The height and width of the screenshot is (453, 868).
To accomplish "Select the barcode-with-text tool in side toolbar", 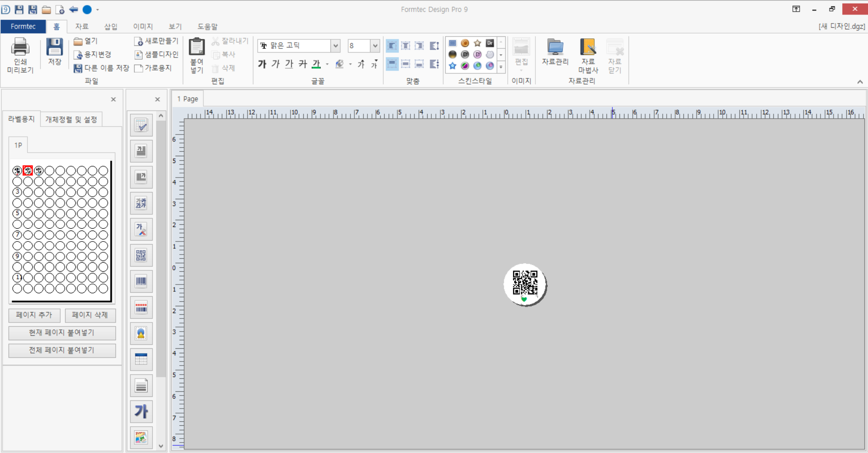I will tap(141, 177).
